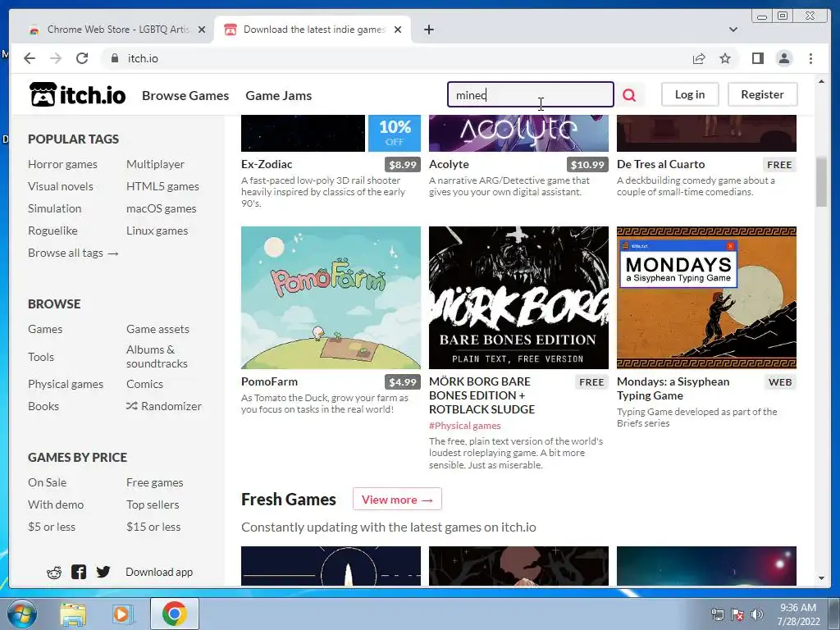Click the itch.io logo
The height and width of the screenshot is (630, 840).
(x=78, y=95)
